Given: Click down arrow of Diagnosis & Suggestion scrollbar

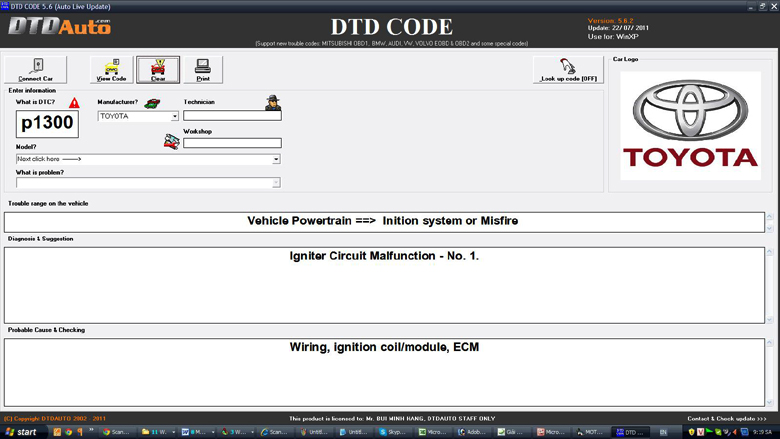Looking at the screenshot, I should click(770, 320).
